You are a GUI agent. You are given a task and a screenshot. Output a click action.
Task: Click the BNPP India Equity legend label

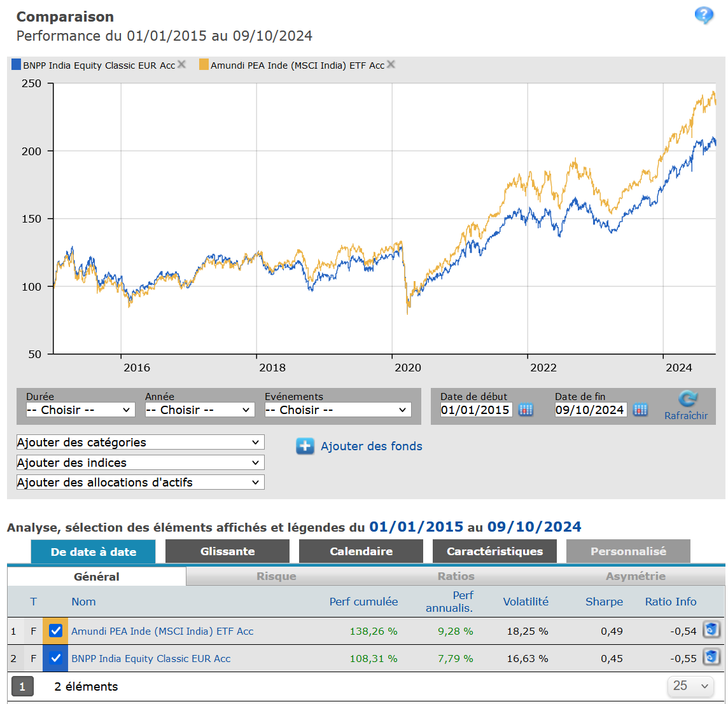99,66
